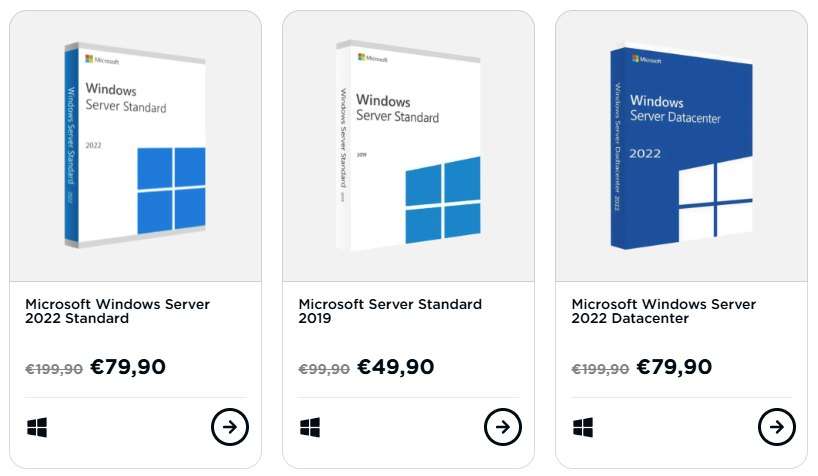This screenshot has width=818, height=476.
Task: Click the €49,90 price on Server Standard 2019
Action: click(x=395, y=367)
